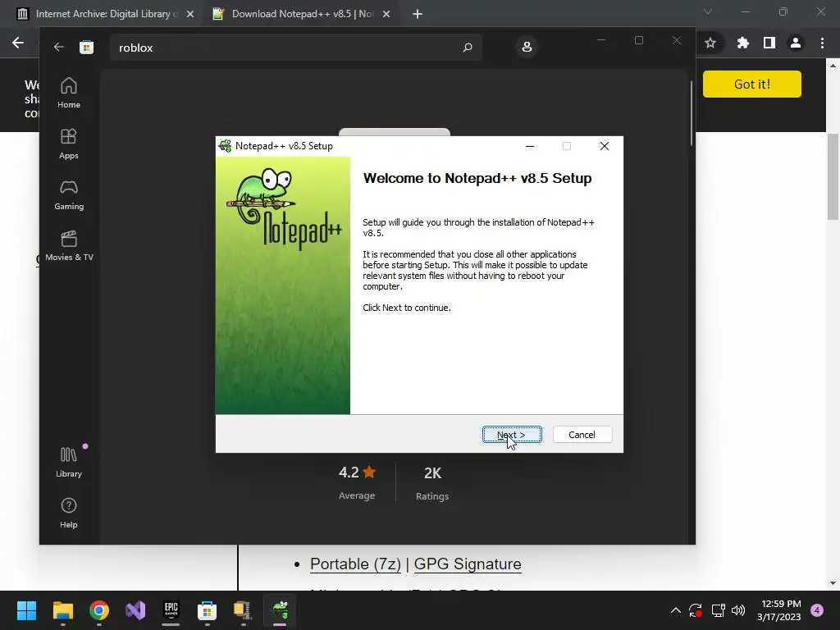Open Apps section in Microsoft Store
This screenshot has height=630, width=840.
(x=69, y=144)
